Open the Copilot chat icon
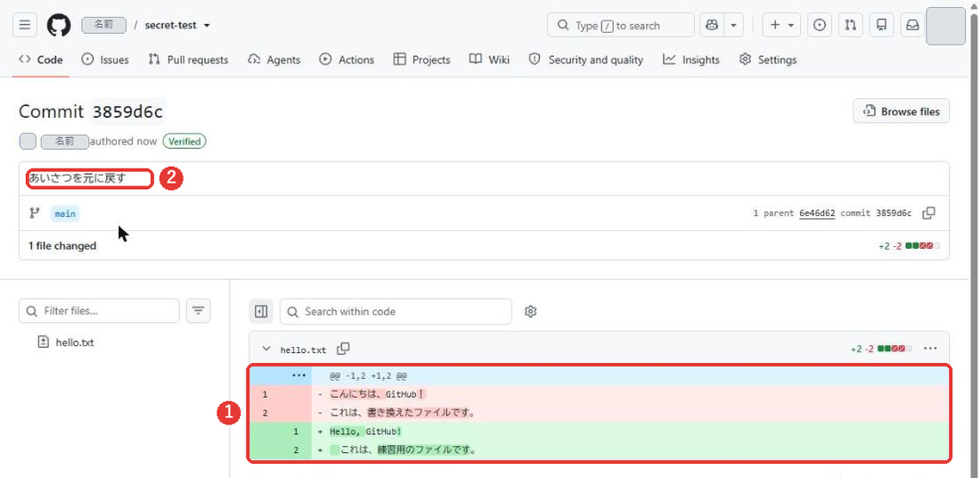Image resolution: width=980 pixels, height=478 pixels. pos(712,25)
